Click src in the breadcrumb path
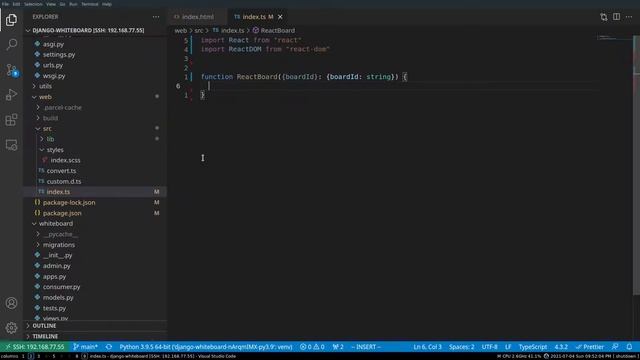This screenshot has height=360, width=640. [199, 31]
